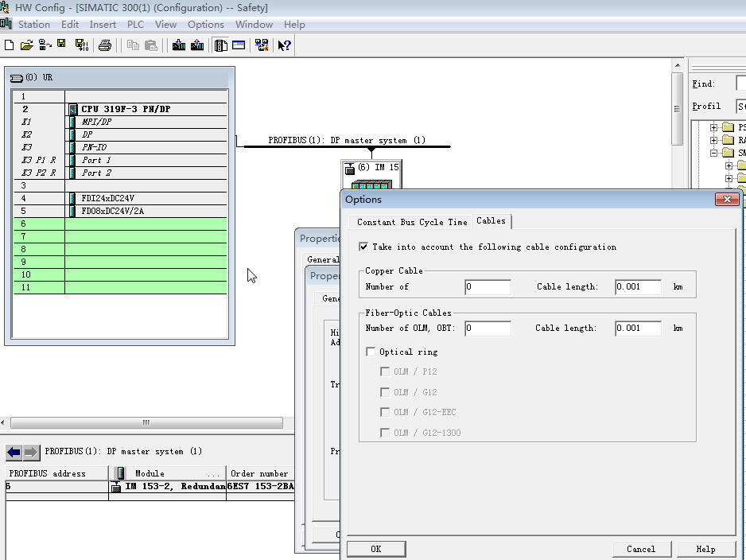Expand the PS folder in catalog tree
Screen dimensions: 746x560
713,127
